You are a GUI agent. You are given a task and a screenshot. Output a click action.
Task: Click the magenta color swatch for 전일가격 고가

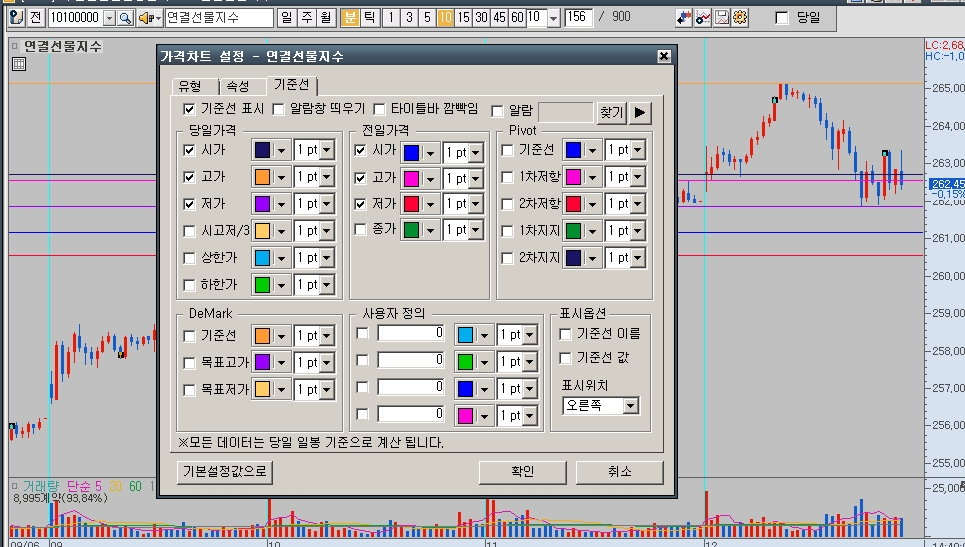pyautogui.click(x=410, y=178)
